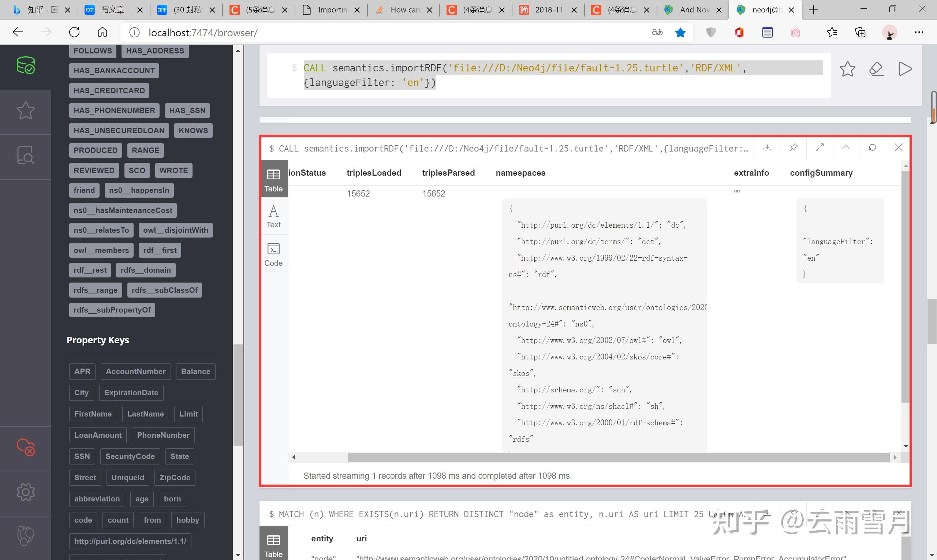
Task: Open the database information sidebar icon
Action: tap(25, 66)
